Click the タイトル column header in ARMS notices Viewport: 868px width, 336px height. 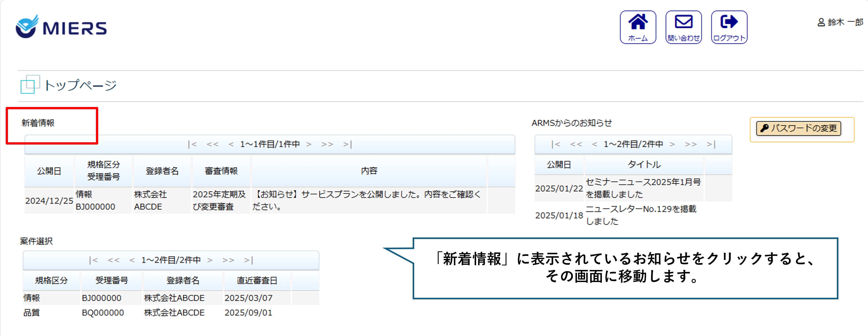point(644,165)
